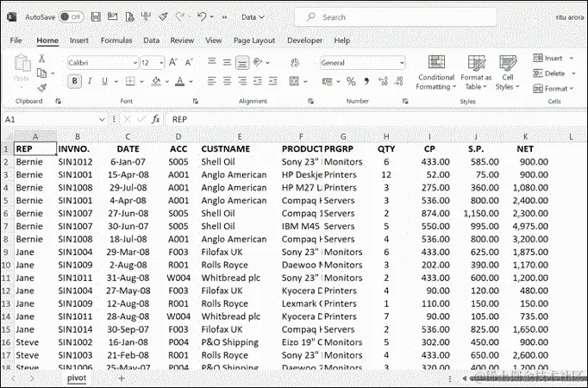Click the Increase Indent icon
The image size is (588, 388).
click(272, 81)
